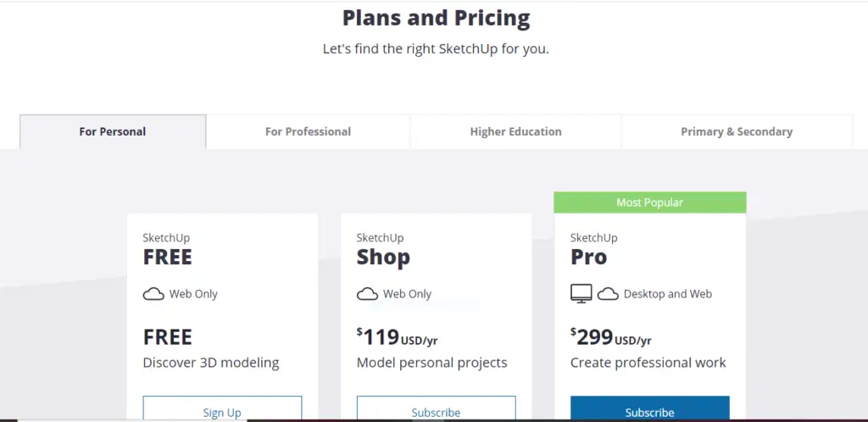
Task: Click the SketchUp FREE plan title
Action: tap(168, 249)
